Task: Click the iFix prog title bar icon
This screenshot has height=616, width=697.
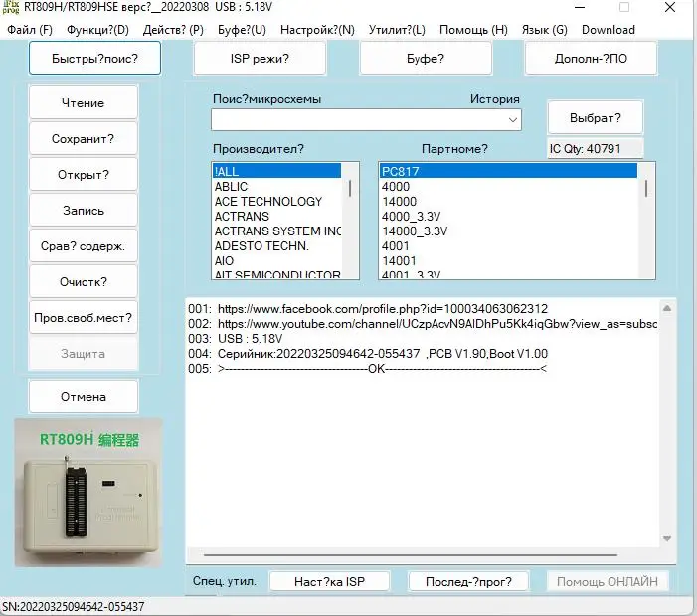Action: pyautogui.click(x=11, y=7)
